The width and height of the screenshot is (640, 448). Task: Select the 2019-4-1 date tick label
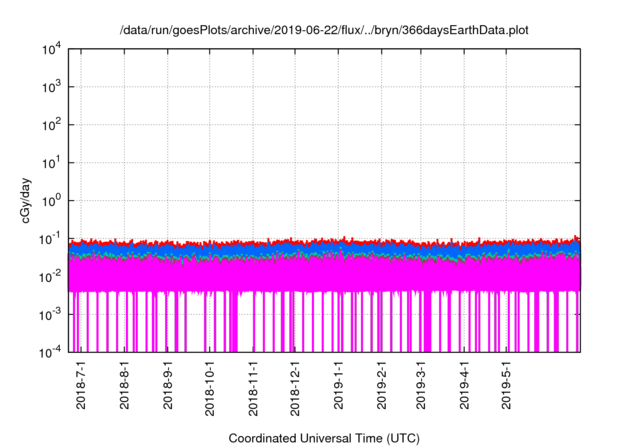464,385
